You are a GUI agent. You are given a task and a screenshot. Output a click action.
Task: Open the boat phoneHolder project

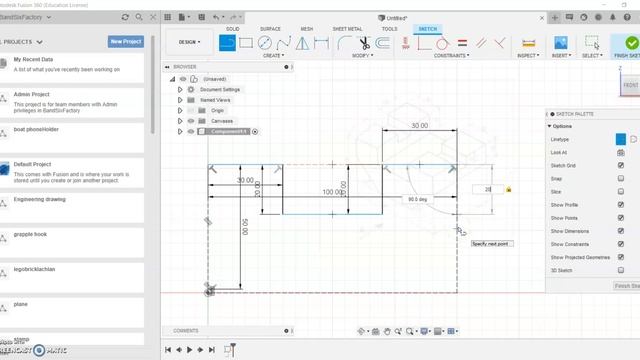tap(72, 137)
